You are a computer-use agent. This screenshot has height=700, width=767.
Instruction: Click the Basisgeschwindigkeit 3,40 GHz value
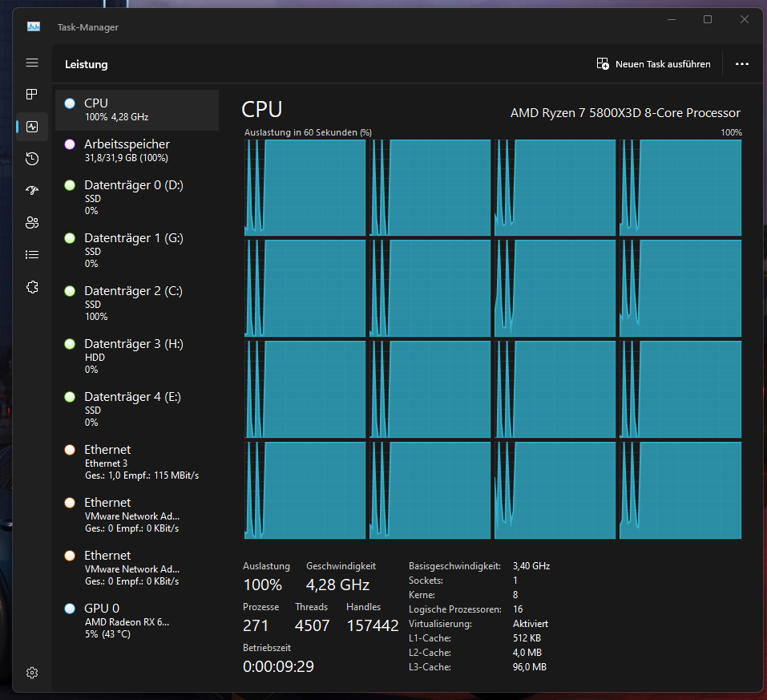(x=531, y=566)
